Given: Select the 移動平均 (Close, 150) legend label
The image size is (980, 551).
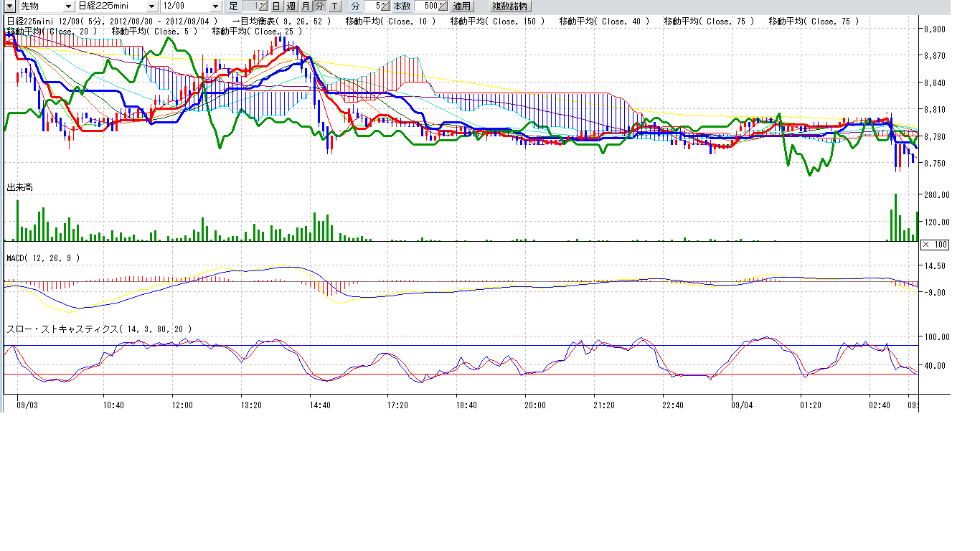Looking at the screenshot, I should (x=497, y=22).
